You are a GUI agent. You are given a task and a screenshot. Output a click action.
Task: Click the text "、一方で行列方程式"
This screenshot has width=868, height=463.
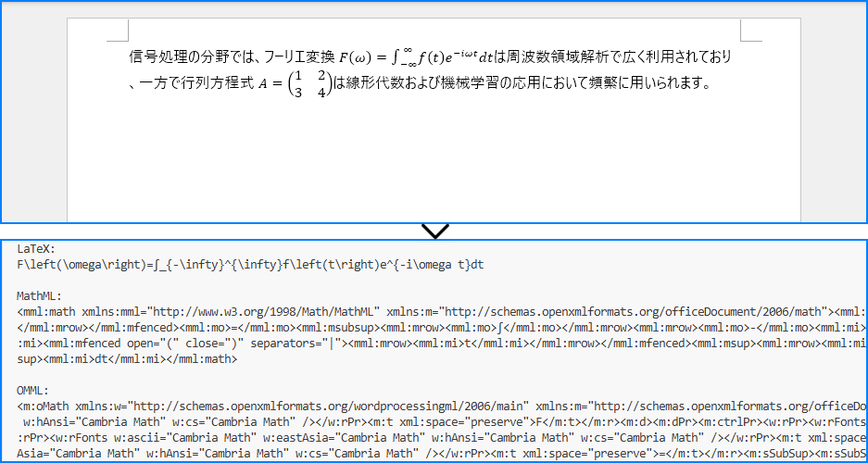coord(191,84)
